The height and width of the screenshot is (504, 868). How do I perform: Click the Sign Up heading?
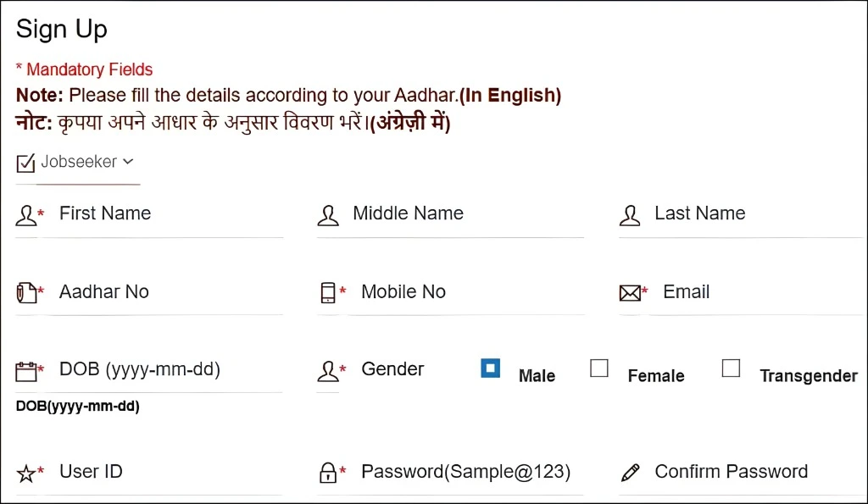pyautogui.click(x=61, y=29)
